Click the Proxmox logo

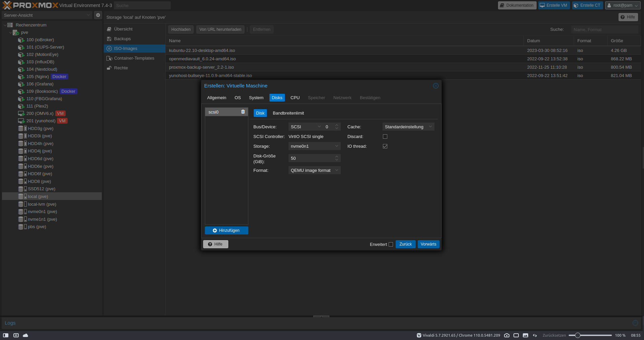tap(30, 5)
